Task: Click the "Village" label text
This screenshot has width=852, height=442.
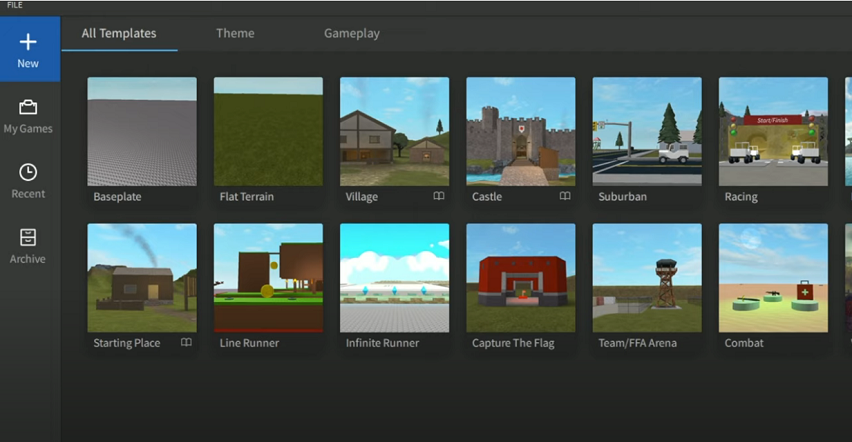Action: pos(361,197)
